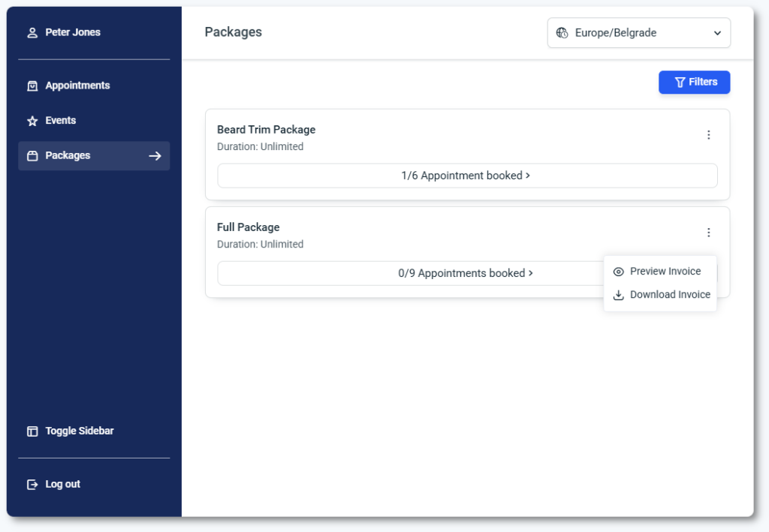Toggle Sidebar to collapse the navigation

pos(79,431)
